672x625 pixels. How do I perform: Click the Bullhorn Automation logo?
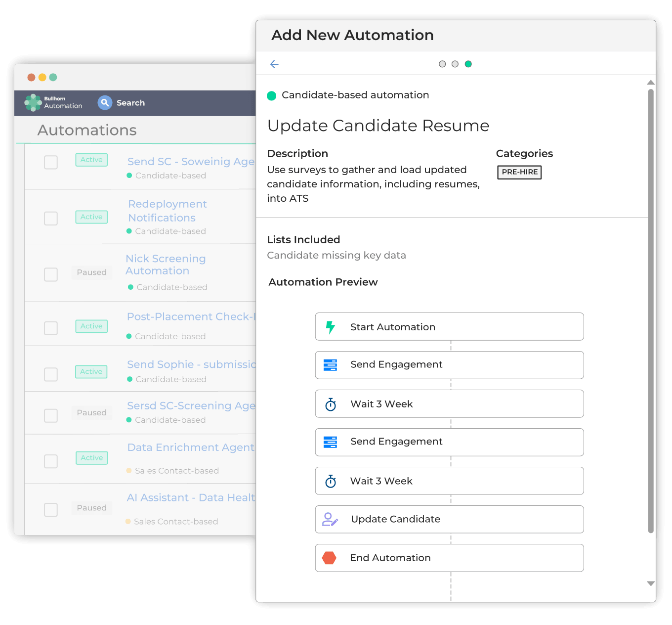(53, 103)
